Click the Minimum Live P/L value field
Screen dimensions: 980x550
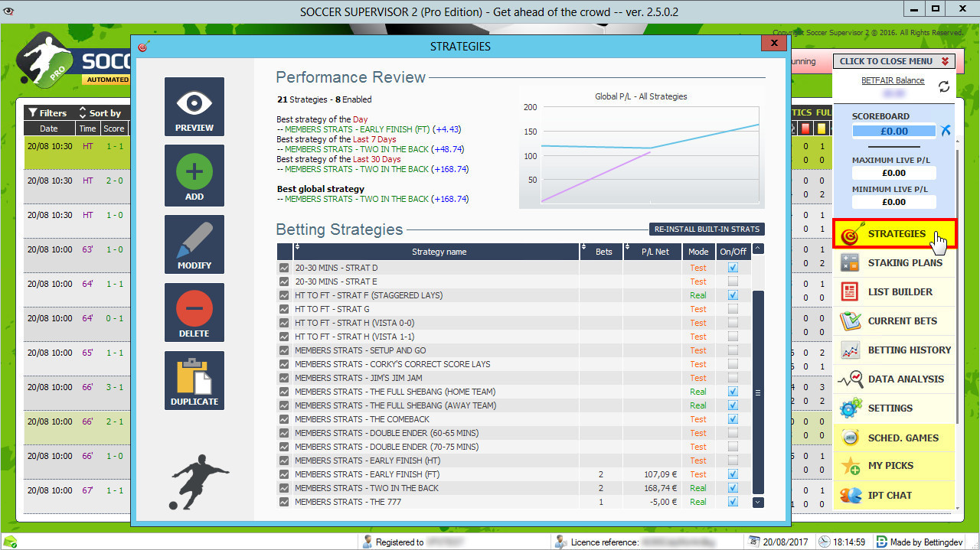point(894,203)
